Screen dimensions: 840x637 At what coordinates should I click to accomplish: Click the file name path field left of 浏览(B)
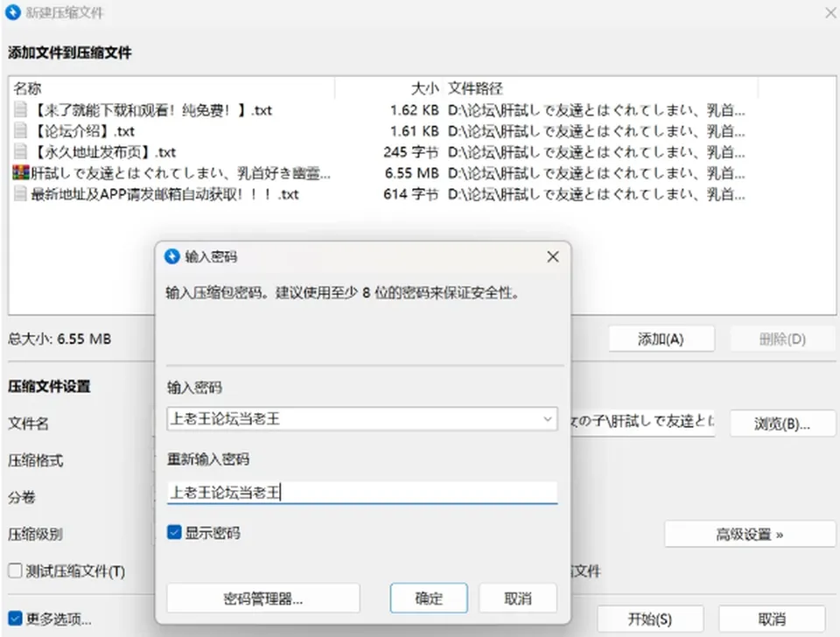pos(642,423)
